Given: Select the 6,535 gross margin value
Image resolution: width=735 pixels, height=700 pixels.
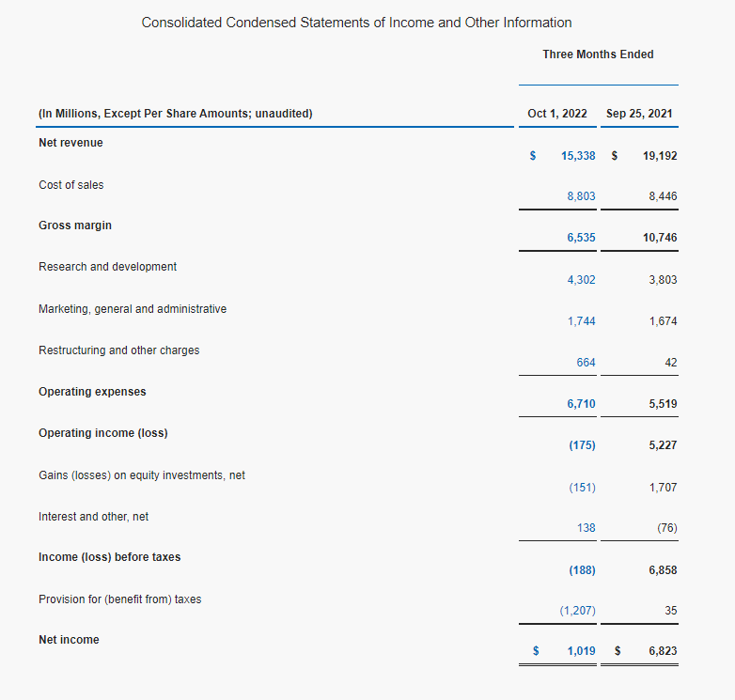Looking at the screenshot, I should pyautogui.click(x=581, y=238).
